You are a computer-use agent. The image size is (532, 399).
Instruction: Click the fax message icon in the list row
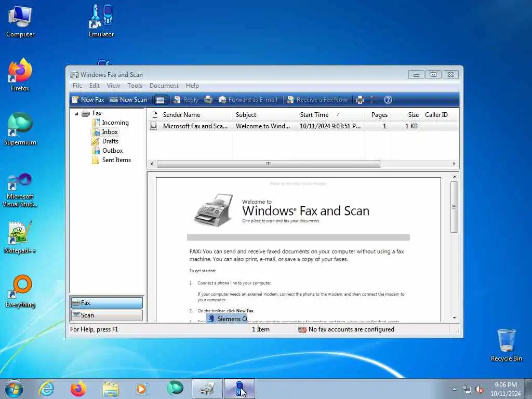[154, 126]
